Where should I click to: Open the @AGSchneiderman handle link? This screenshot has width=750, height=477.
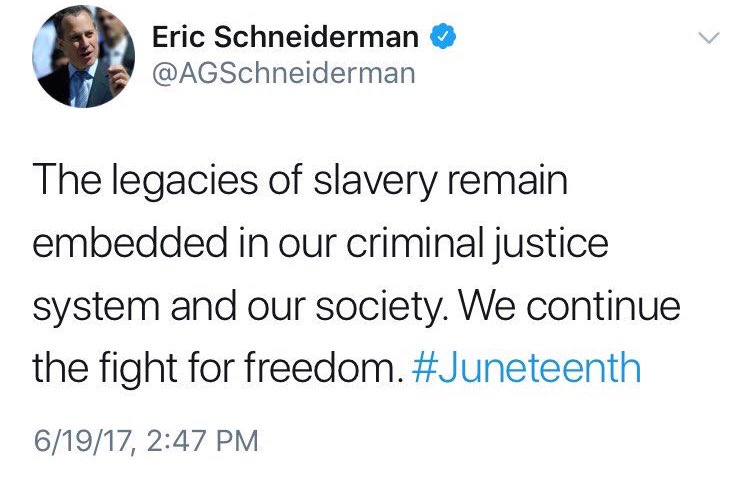click(283, 74)
